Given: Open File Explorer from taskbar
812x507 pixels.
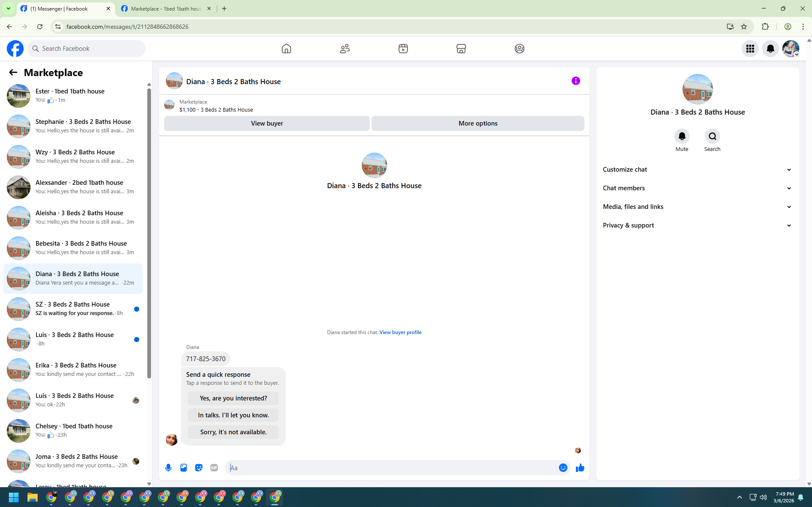Looking at the screenshot, I should pos(33,497).
